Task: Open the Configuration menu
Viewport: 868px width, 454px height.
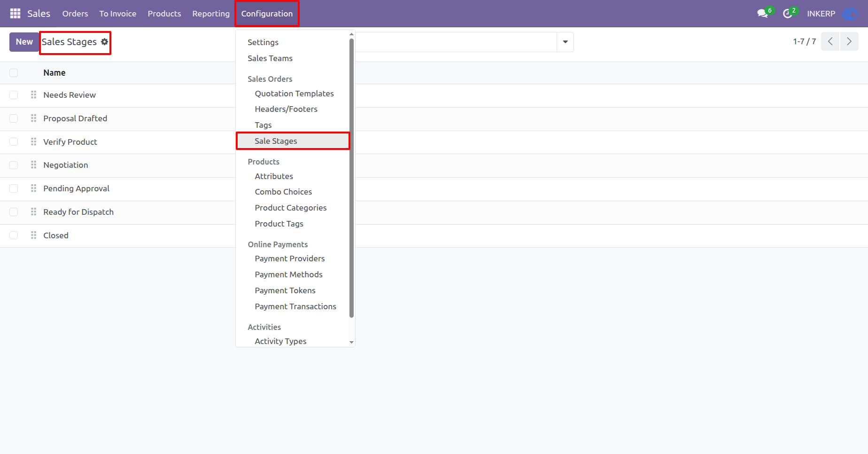Action: [x=267, y=14]
